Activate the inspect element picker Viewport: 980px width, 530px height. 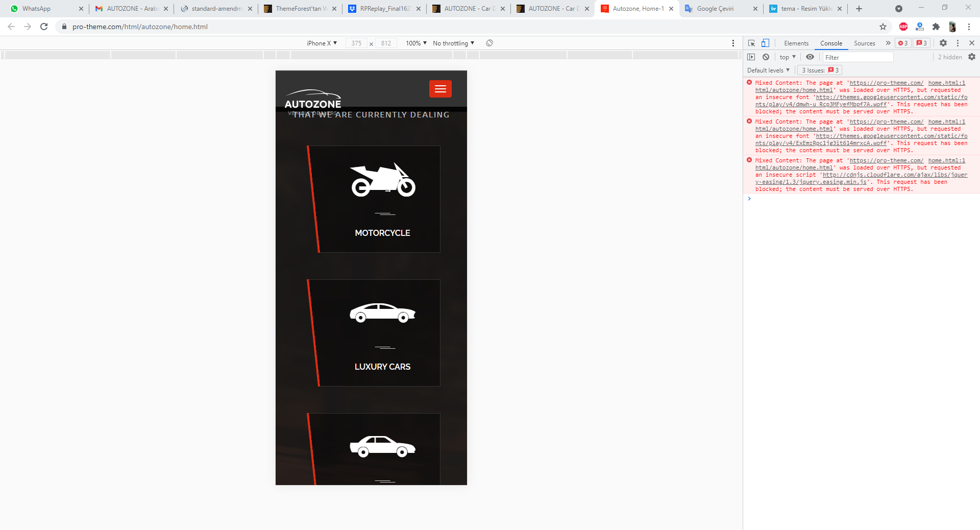click(751, 43)
